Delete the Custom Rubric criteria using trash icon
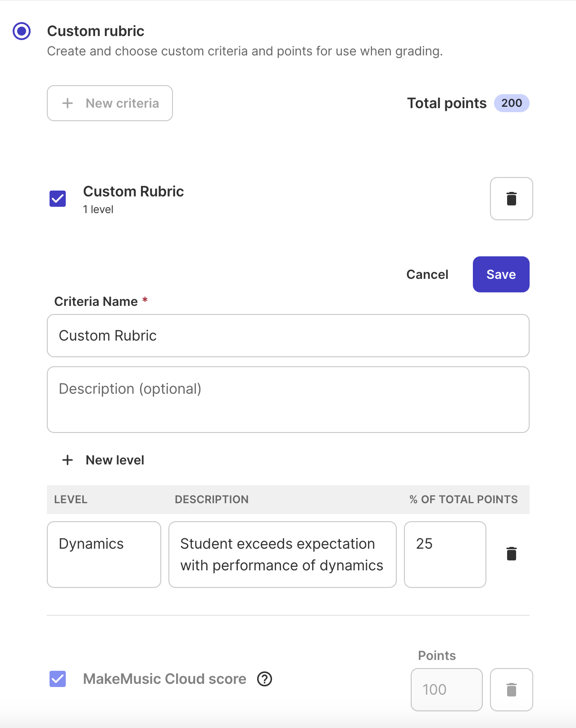The width and height of the screenshot is (576, 728). coord(511,198)
